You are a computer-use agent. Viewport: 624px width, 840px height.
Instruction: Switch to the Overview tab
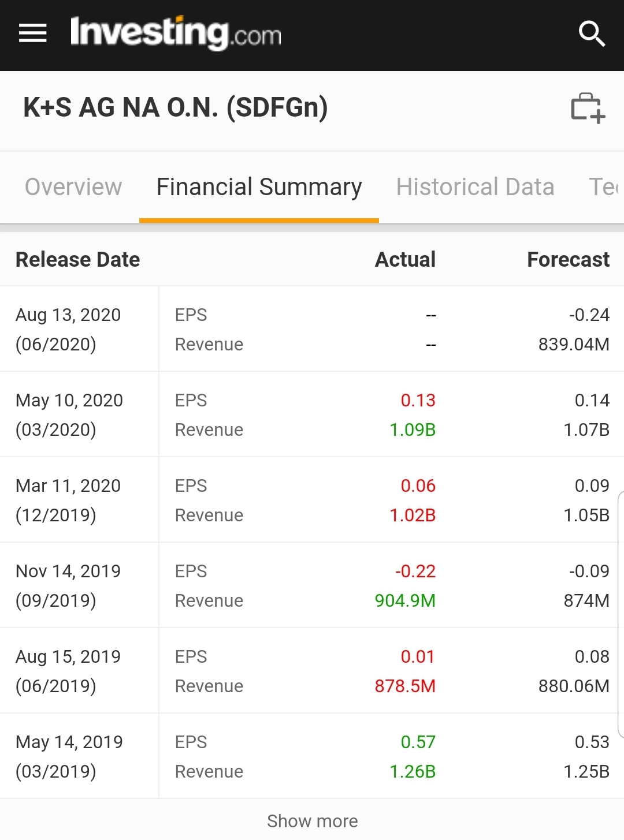[x=73, y=187]
